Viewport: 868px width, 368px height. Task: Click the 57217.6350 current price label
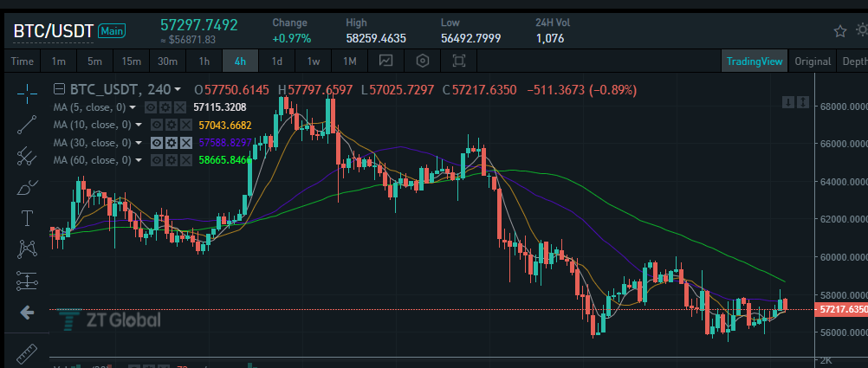click(x=841, y=309)
